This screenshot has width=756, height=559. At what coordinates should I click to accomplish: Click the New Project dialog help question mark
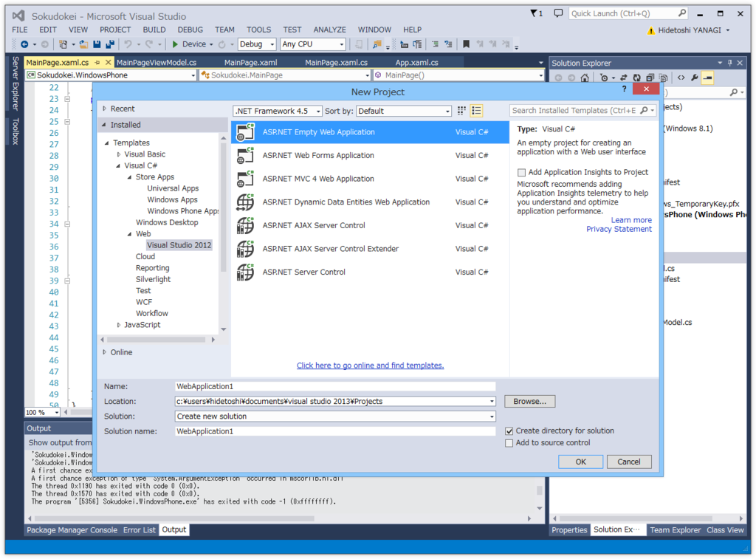pos(624,89)
